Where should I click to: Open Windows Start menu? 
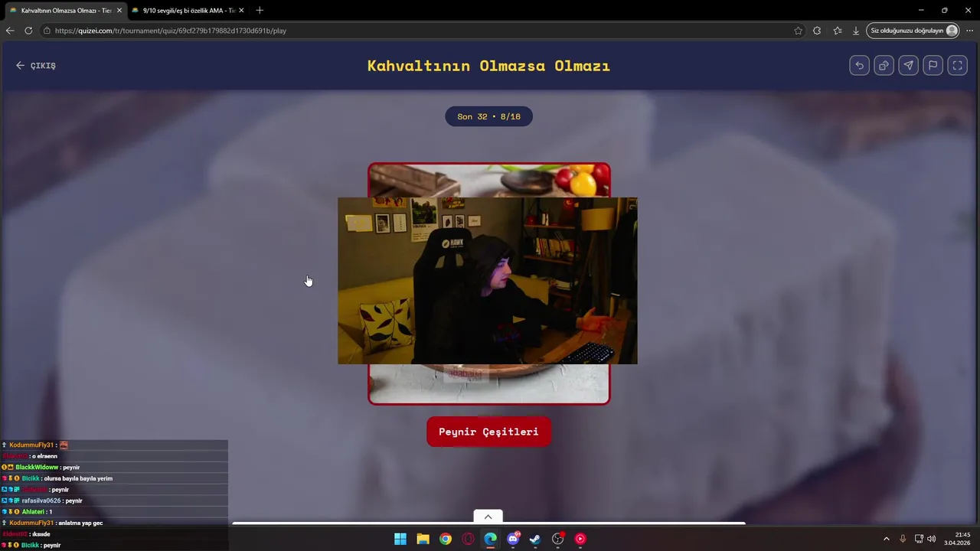(400, 539)
